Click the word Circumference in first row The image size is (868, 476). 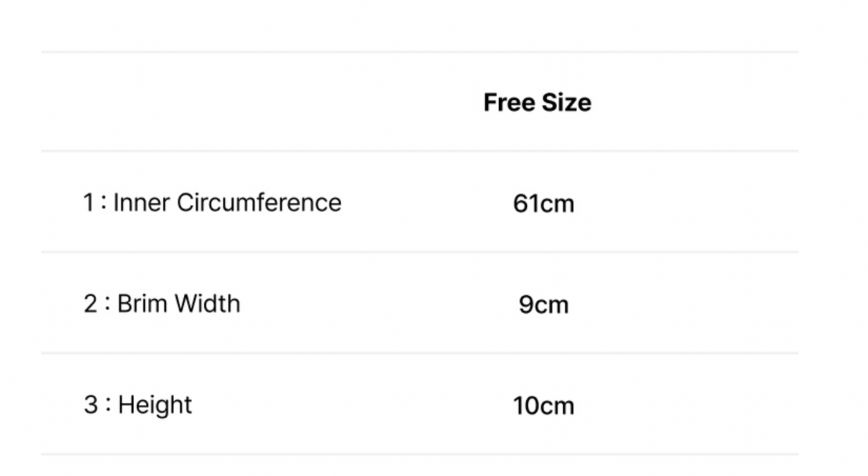[259, 203]
